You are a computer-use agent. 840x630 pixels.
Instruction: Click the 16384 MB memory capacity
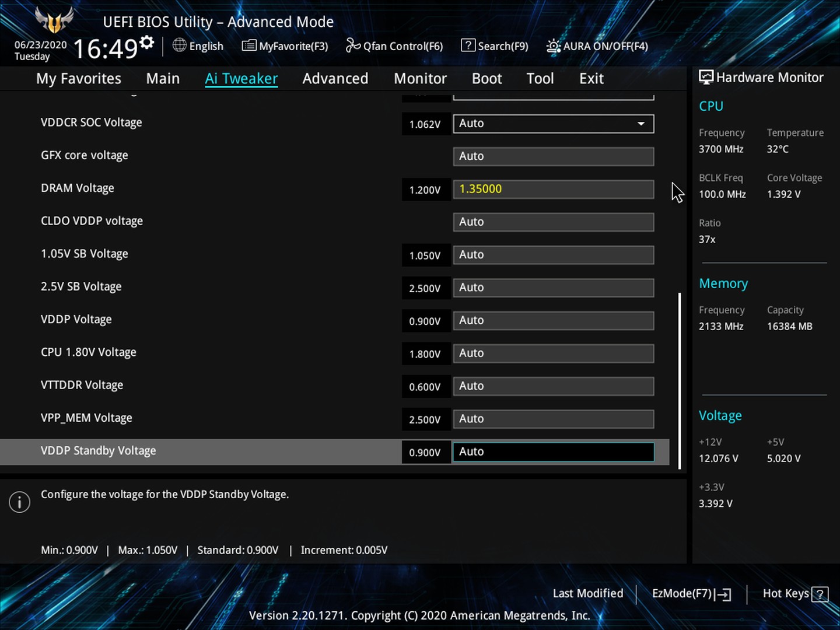pos(790,327)
